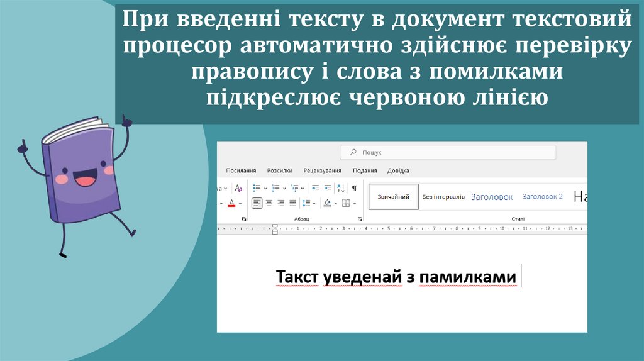Apply a numbered list
Viewport: 644px width, 361px height.
point(275,188)
